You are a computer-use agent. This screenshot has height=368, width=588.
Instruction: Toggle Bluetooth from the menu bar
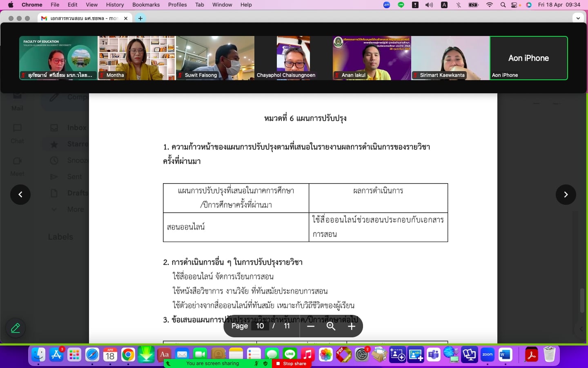tap(459, 5)
